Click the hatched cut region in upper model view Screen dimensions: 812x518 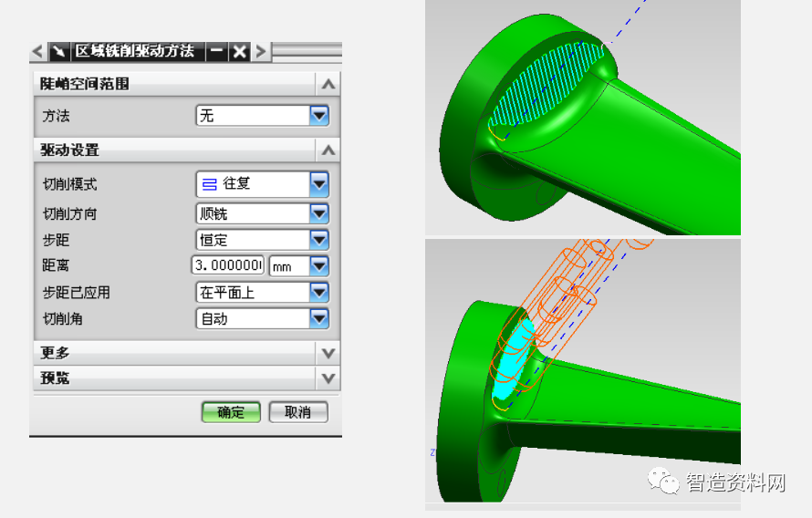[545, 84]
